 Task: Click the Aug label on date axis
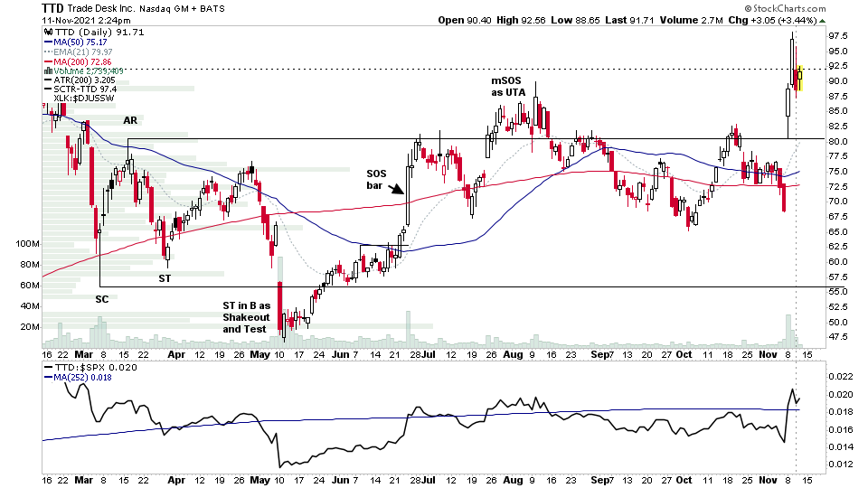[x=514, y=354]
